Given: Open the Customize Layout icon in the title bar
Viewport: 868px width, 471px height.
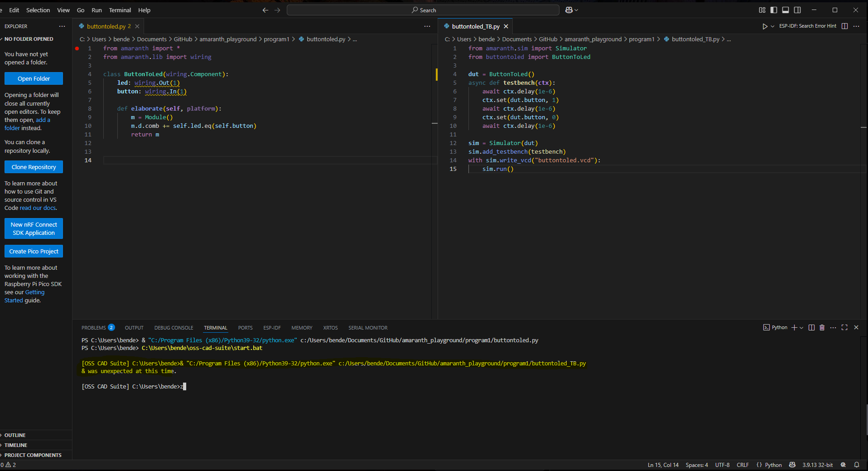Looking at the screenshot, I should click(762, 10).
